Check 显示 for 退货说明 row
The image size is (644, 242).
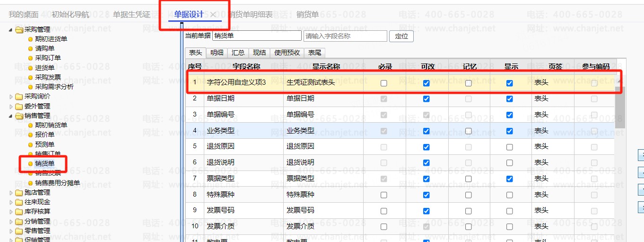[x=509, y=162]
